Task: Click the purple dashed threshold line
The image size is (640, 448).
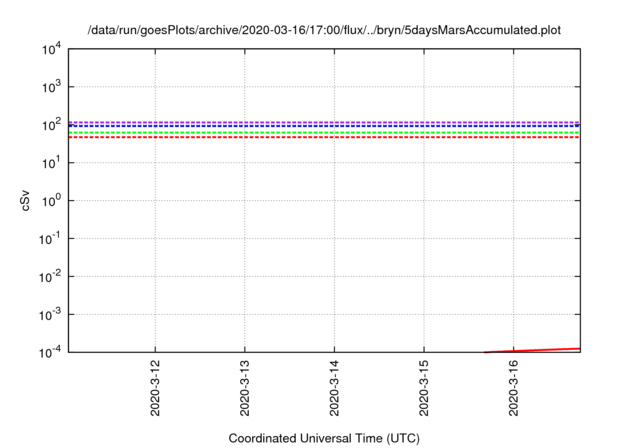Action: click(x=324, y=122)
